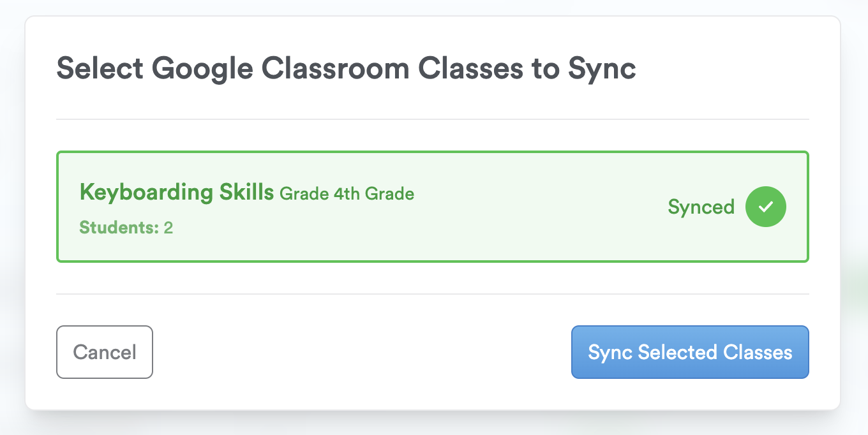Unsync the class via its green check
868x435 pixels.
(x=765, y=207)
